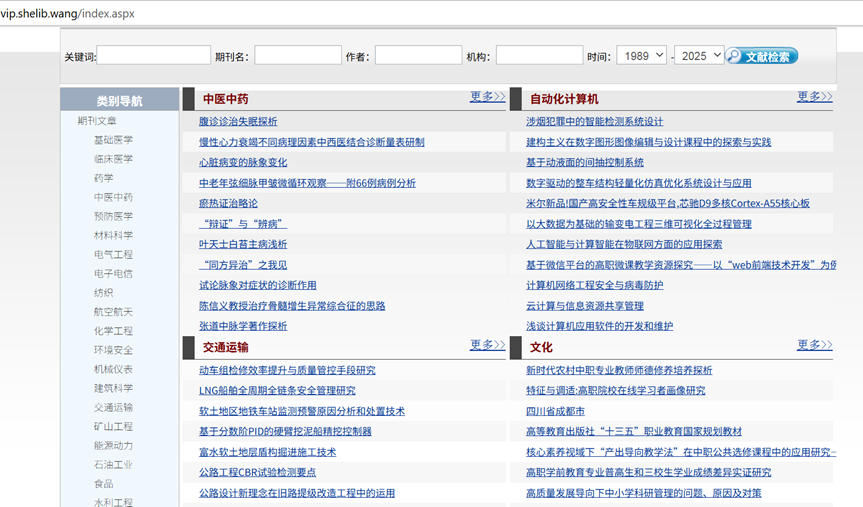Click the 文献检索 magnifier search button
The image size is (863, 507).
(761, 56)
